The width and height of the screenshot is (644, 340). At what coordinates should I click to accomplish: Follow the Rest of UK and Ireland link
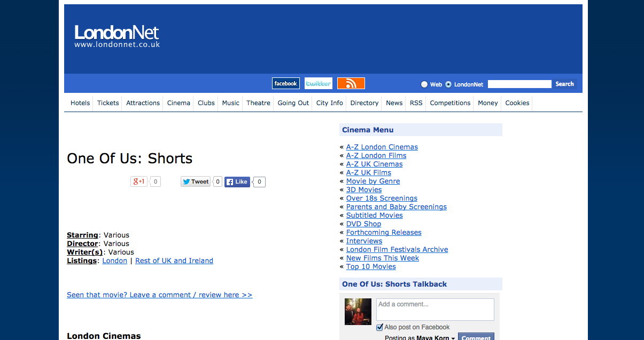[174, 260]
